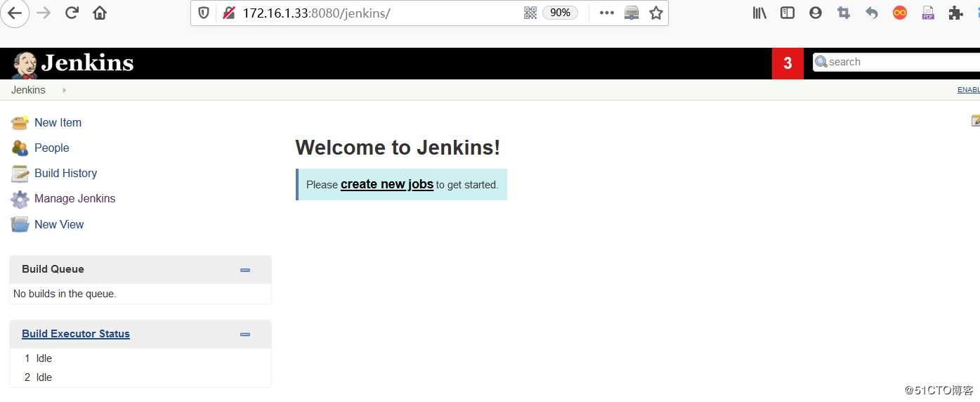Click the insecure connection lock icon
980x402 pixels.
(x=228, y=13)
